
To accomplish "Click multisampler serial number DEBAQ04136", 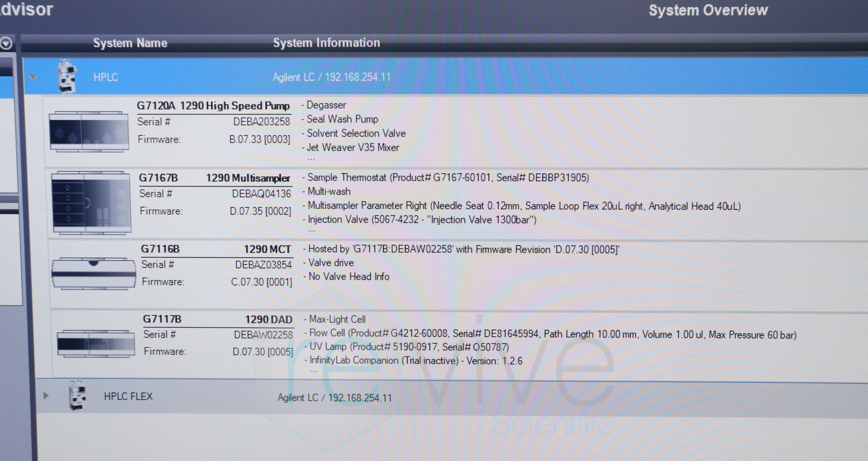I will coord(262,194).
